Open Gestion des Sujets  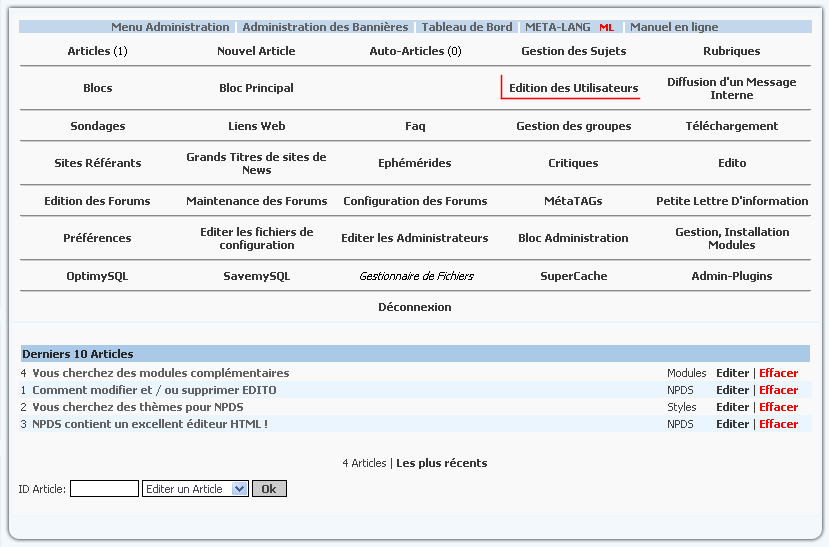coord(573,51)
